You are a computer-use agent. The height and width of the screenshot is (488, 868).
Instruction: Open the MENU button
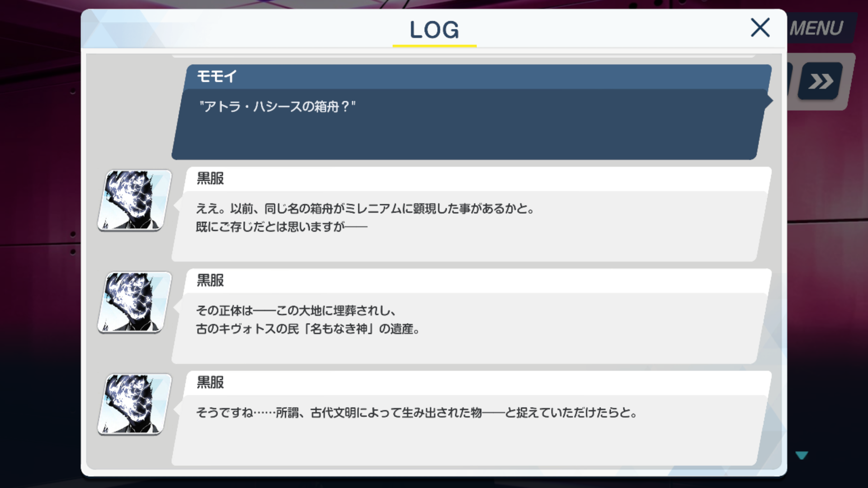click(817, 28)
